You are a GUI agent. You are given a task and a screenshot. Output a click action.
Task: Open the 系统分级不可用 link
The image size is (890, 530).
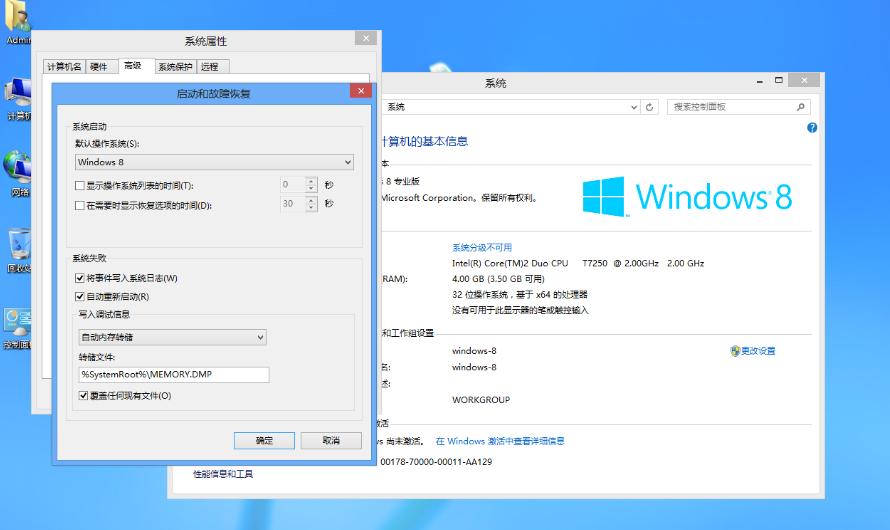click(x=482, y=247)
